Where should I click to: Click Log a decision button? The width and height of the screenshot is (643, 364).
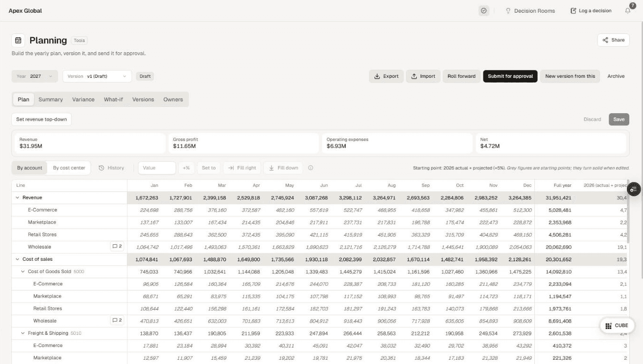[x=591, y=10]
